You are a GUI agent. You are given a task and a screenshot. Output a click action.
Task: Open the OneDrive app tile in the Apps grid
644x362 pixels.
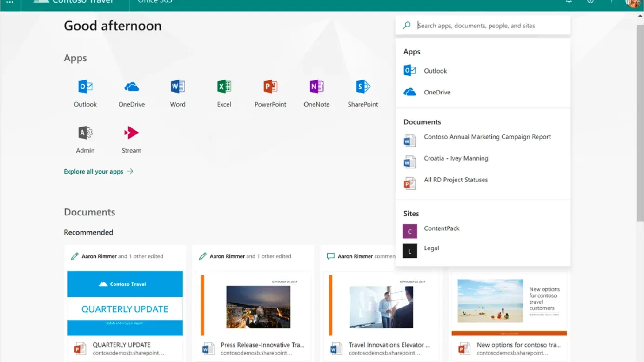pyautogui.click(x=132, y=93)
